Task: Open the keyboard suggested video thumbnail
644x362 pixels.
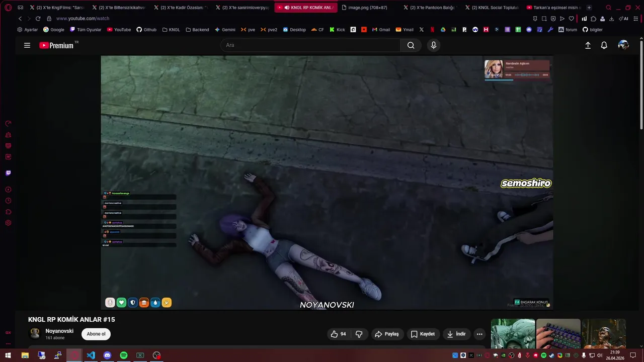Action: click(x=558, y=333)
